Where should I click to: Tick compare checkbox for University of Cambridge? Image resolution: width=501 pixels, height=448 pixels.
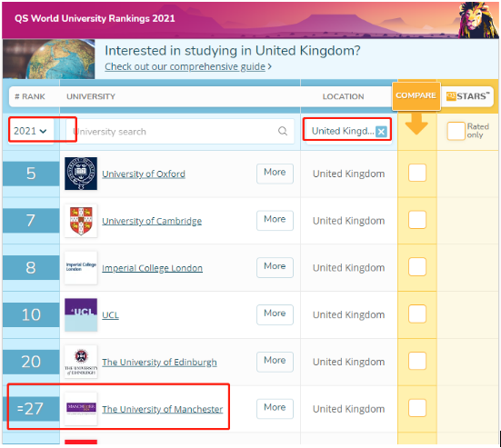417,220
